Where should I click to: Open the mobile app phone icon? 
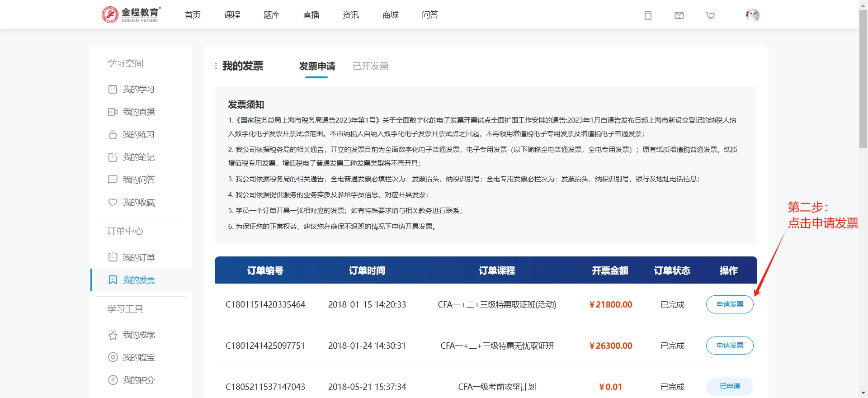click(648, 15)
